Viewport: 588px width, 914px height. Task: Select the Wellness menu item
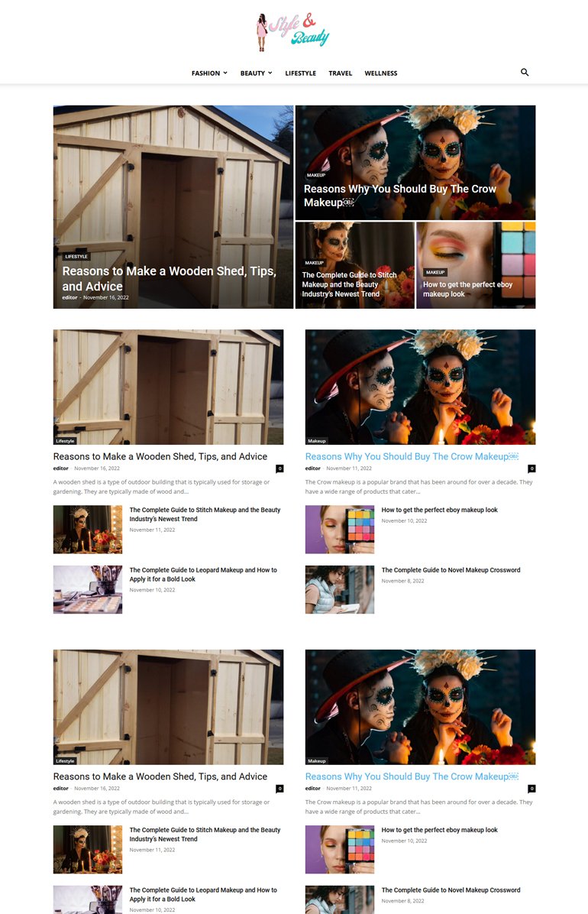(x=380, y=73)
